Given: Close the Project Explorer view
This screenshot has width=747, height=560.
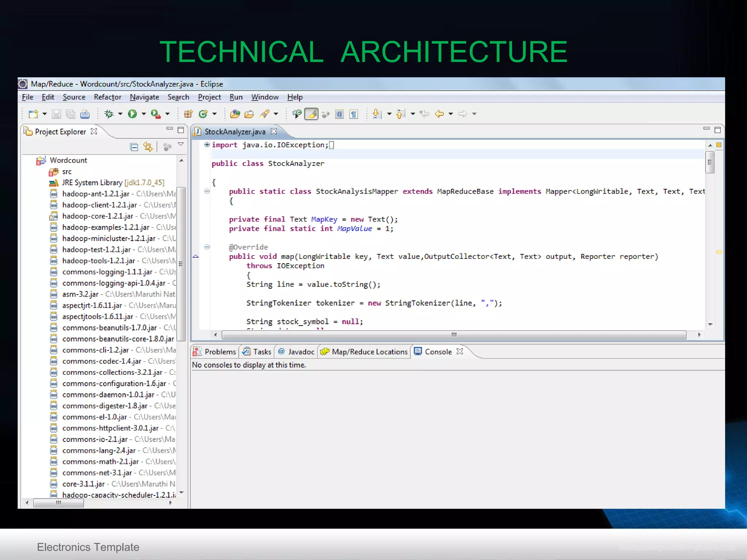Looking at the screenshot, I should (x=94, y=131).
